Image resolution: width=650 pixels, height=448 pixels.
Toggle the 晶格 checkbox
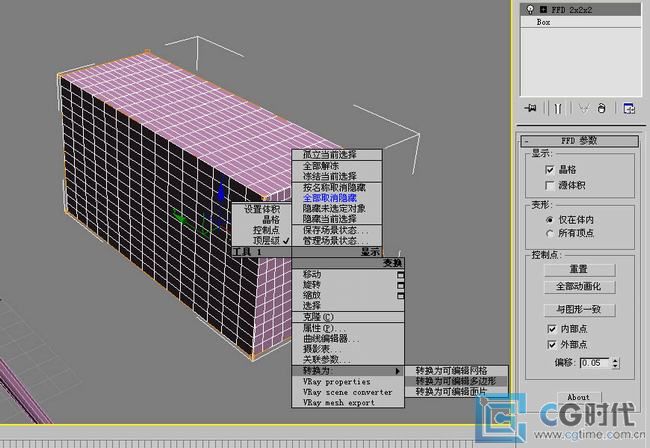[x=550, y=170]
